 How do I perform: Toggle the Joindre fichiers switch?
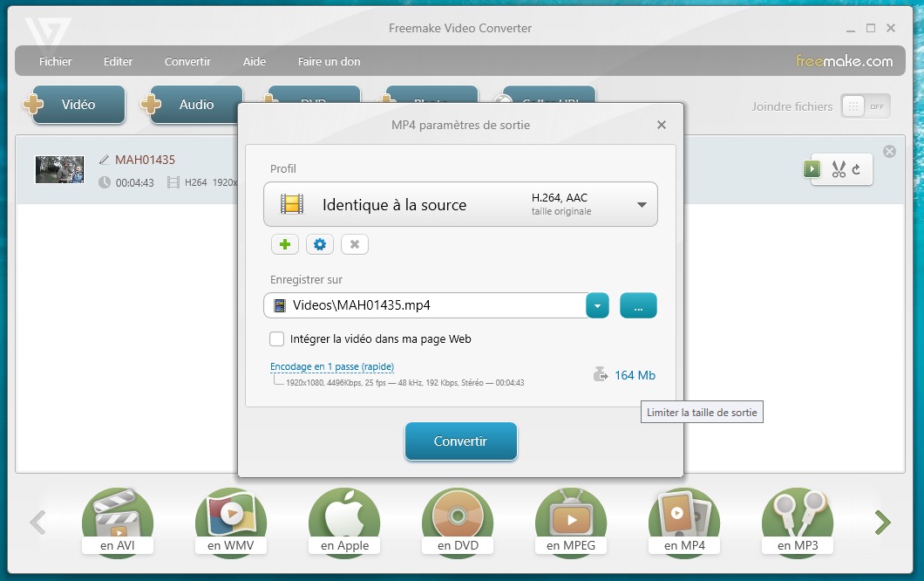tap(865, 106)
